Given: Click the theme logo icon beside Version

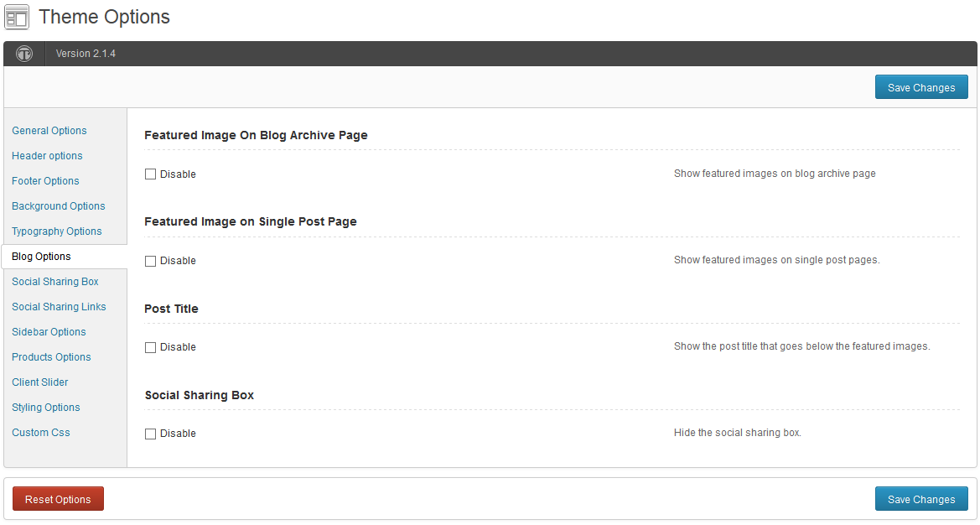Looking at the screenshot, I should point(24,54).
